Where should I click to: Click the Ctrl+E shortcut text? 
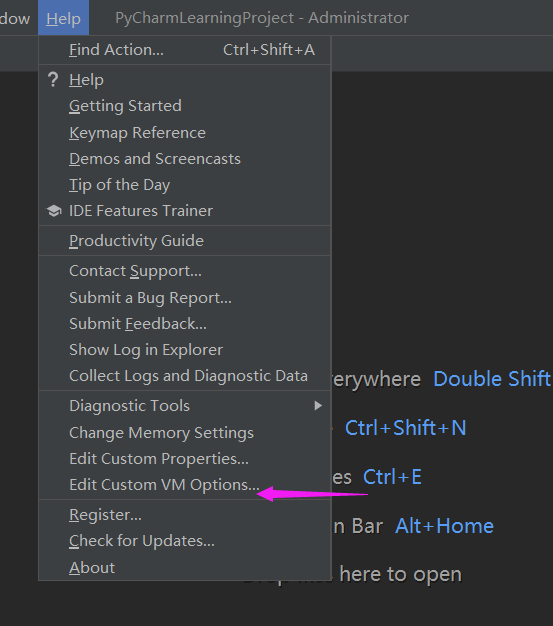point(392,477)
